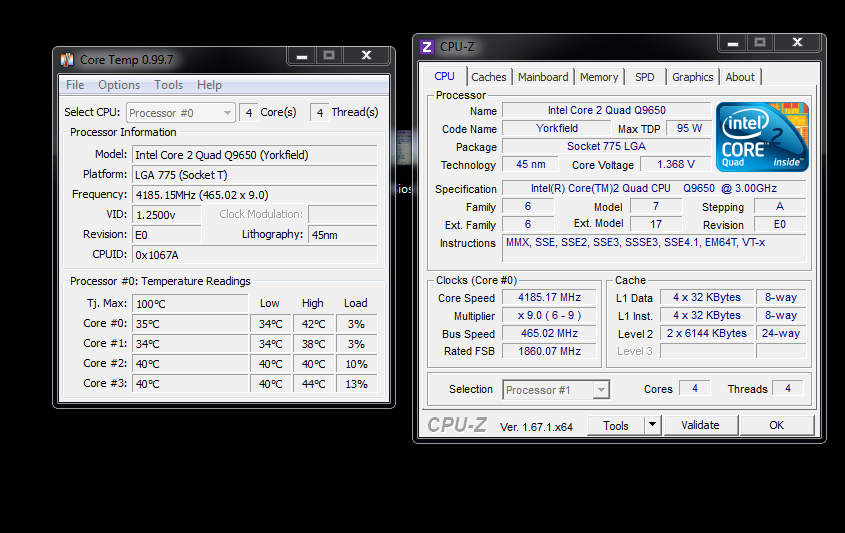Switch to the SPD tab

pos(645,77)
